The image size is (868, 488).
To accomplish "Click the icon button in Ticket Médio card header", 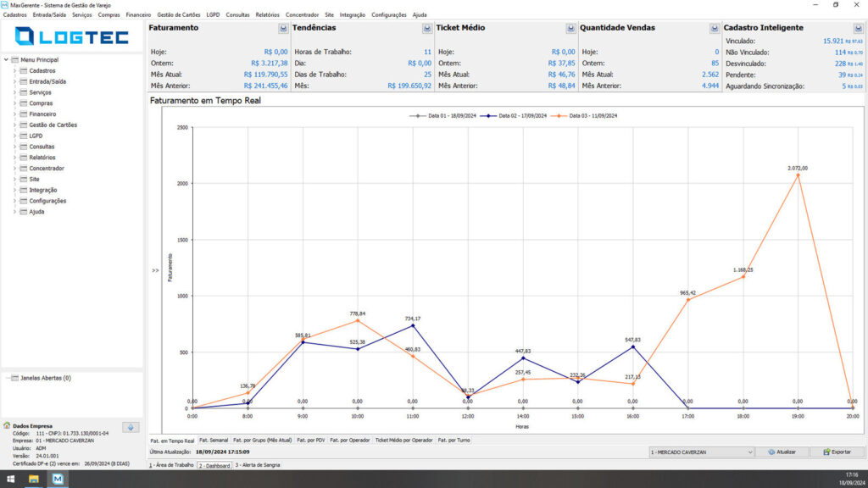I will [x=570, y=28].
